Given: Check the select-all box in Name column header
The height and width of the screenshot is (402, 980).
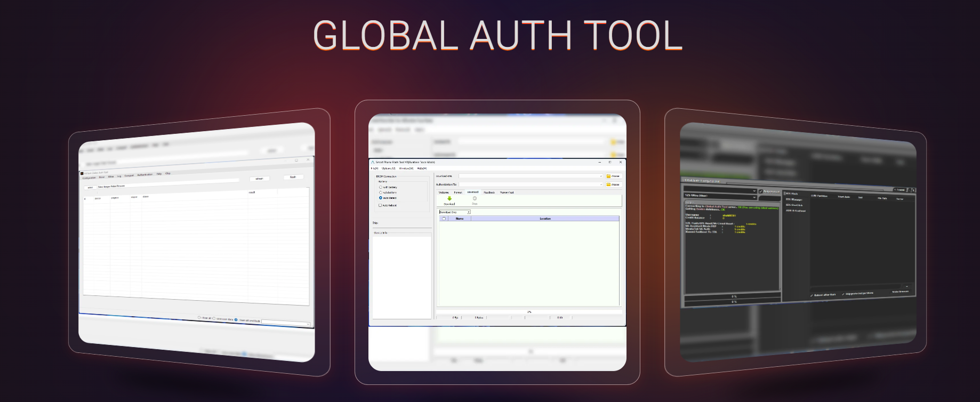Looking at the screenshot, I should (444, 219).
